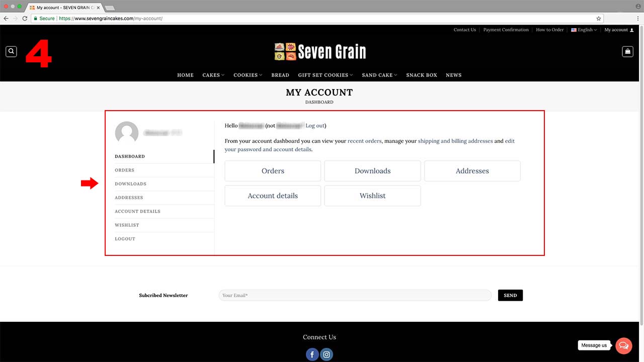Image resolution: width=644 pixels, height=362 pixels.
Task: Open the English language selector
Action: click(584, 30)
